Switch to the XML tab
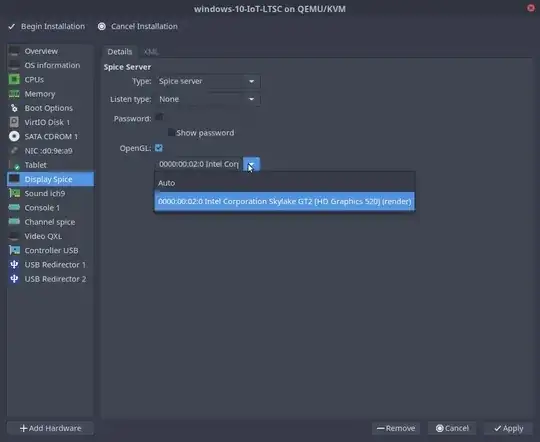 tap(151, 52)
